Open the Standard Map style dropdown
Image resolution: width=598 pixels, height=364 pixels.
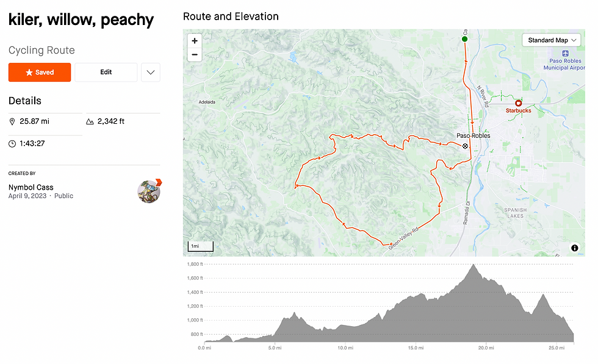coord(552,40)
